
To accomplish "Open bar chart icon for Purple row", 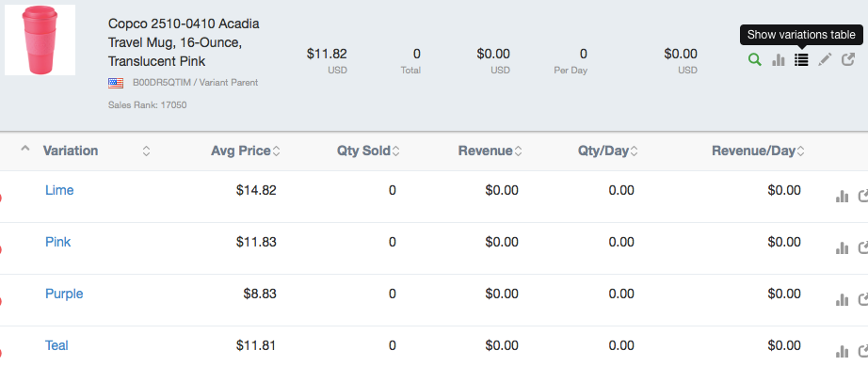I will 842,299.
